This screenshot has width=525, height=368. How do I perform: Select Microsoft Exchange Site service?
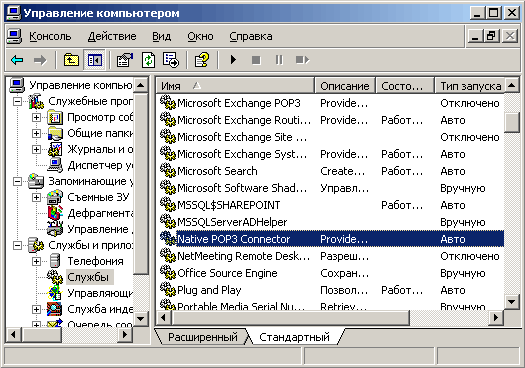click(242, 137)
